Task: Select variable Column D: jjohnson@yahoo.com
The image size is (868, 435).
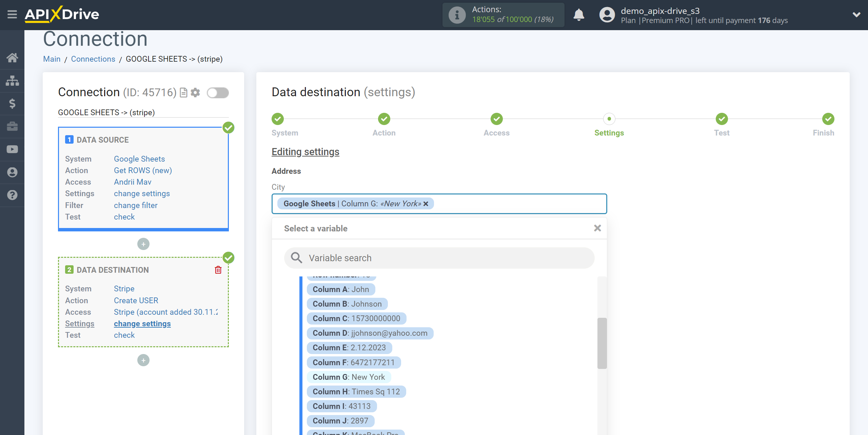Action: [370, 333]
